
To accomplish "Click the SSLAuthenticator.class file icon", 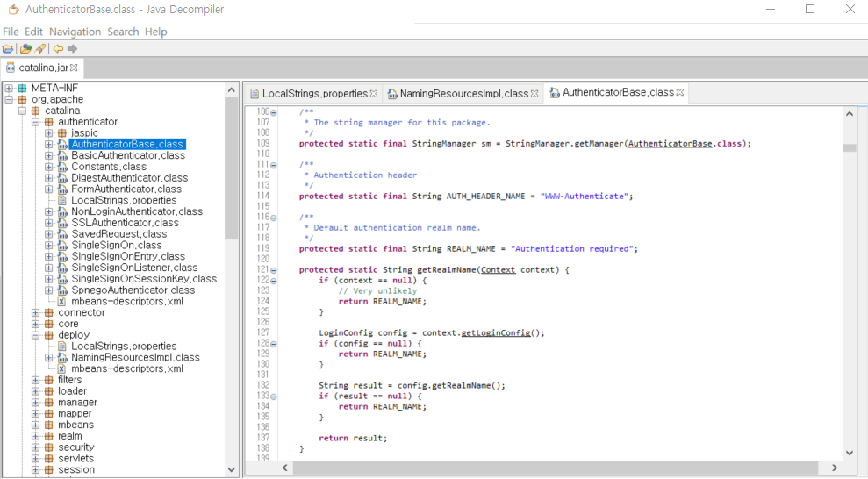I will point(62,223).
